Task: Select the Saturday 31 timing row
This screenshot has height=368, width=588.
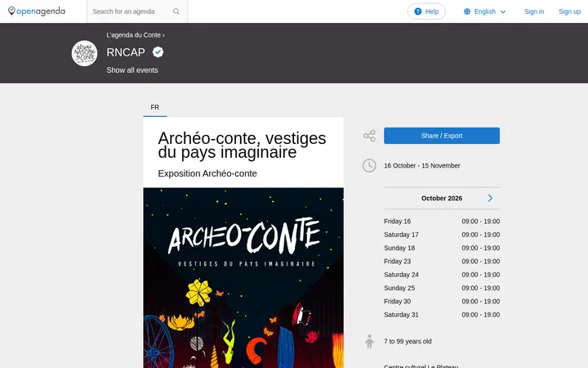Action: point(441,315)
